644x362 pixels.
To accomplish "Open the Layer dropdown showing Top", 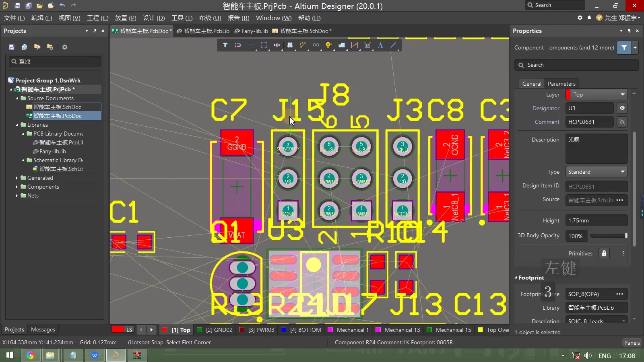I will pos(597,95).
